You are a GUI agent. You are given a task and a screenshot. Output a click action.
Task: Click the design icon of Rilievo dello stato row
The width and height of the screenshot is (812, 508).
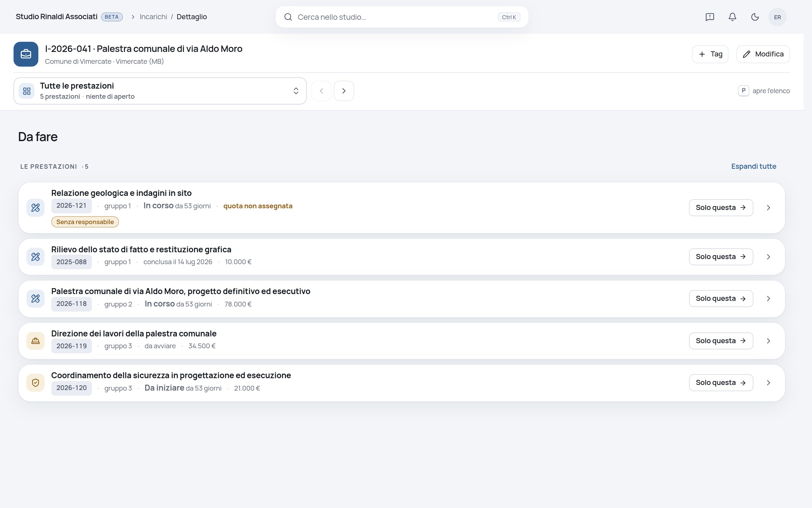[36, 257]
